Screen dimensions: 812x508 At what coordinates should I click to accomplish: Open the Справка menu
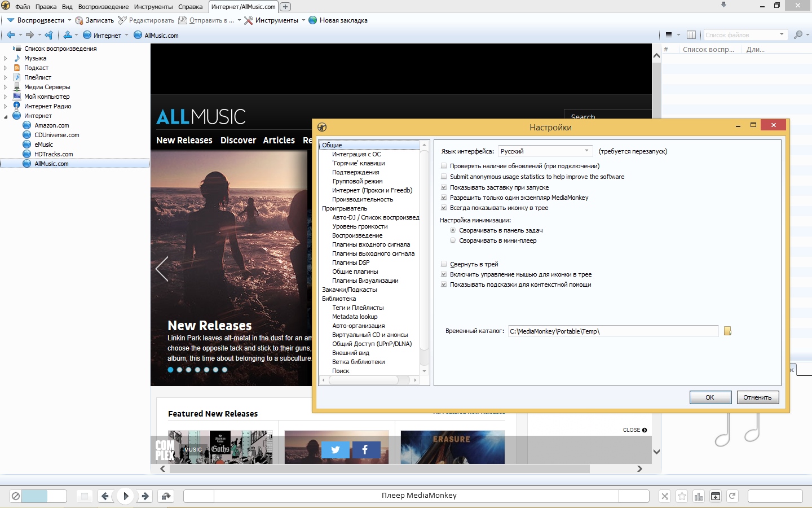190,7
